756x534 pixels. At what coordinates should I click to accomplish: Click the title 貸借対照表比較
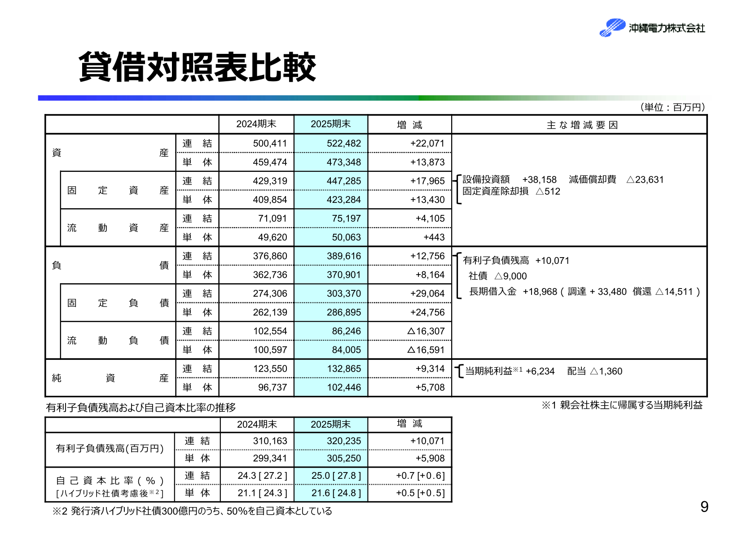[x=198, y=67]
